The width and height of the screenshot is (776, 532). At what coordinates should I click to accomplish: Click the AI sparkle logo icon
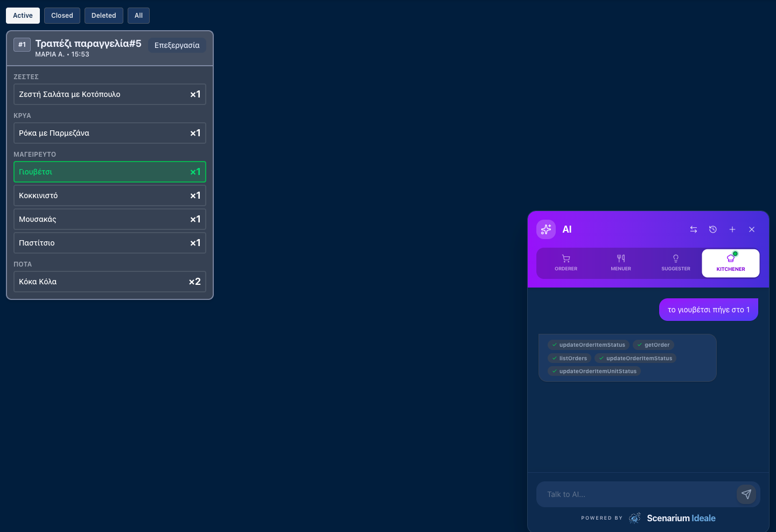point(546,229)
